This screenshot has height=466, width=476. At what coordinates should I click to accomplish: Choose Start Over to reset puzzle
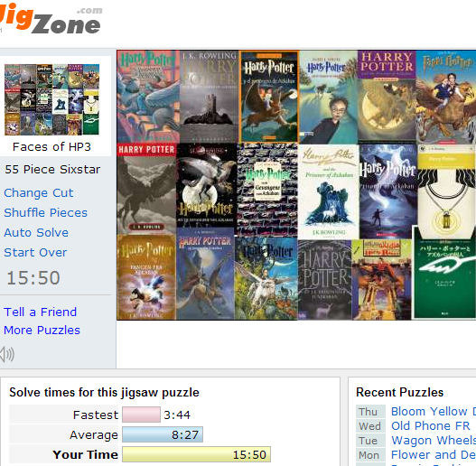[x=35, y=252]
